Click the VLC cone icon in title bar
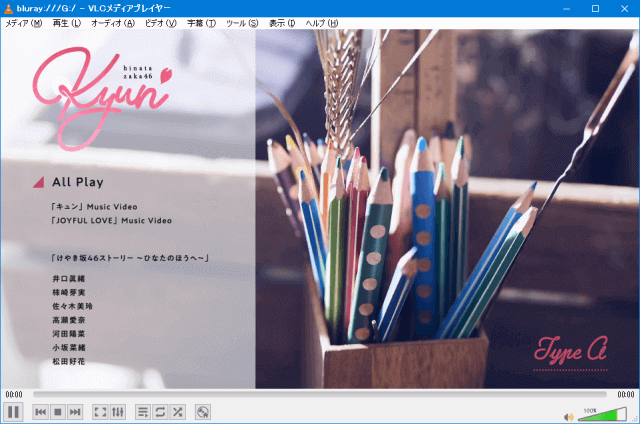The width and height of the screenshot is (640, 424). 8,8
